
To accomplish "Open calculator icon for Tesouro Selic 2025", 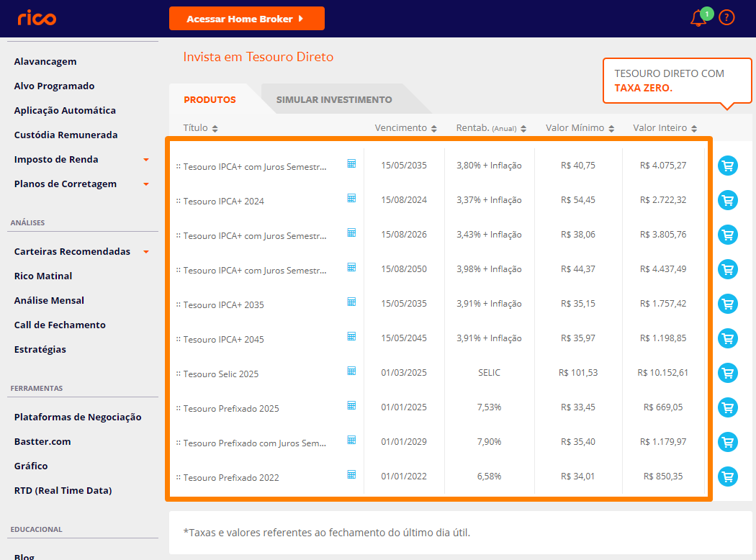I will coord(351,371).
